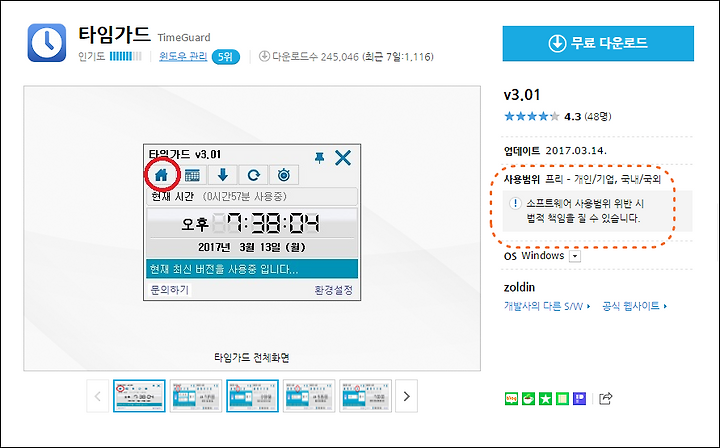The width and height of the screenshot is (720, 448).
Task: Click the down arrow icon in TimeGuard toolbar
Action: pos(223,175)
